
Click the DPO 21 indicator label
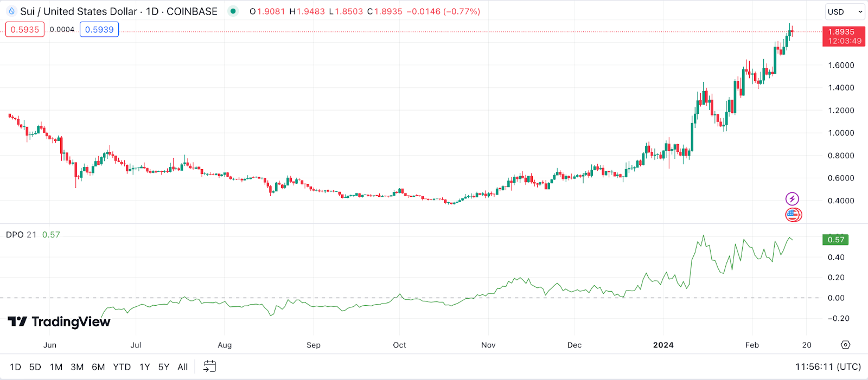click(x=21, y=235)
